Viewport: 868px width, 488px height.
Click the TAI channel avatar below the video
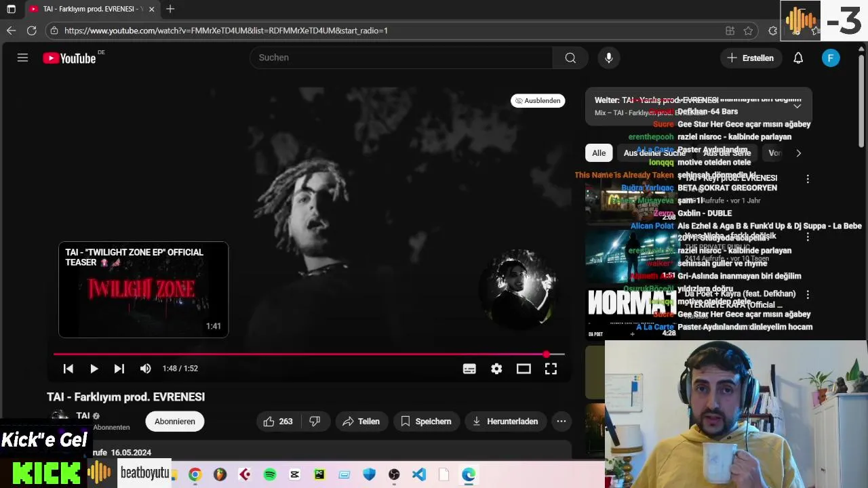60,419
